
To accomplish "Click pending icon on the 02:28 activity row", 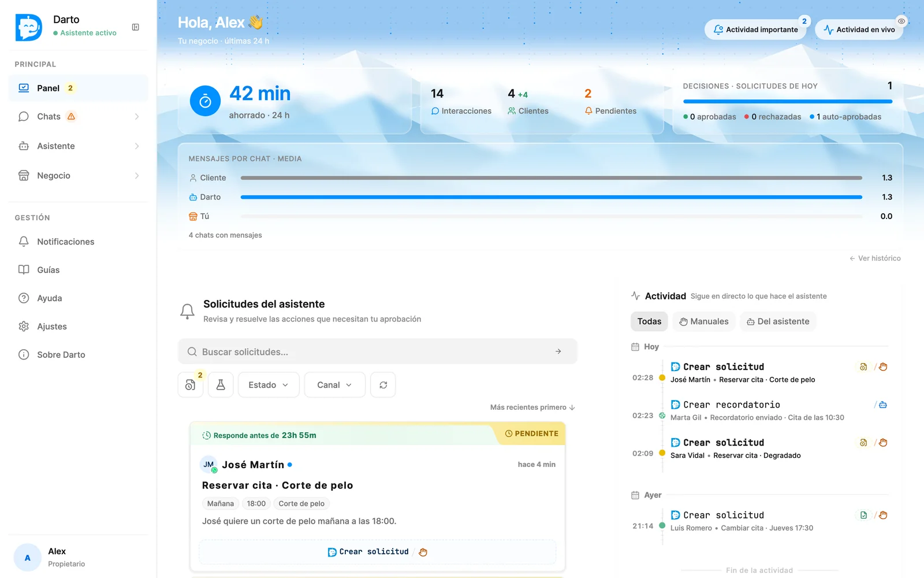I will click(x=863, y=367).
